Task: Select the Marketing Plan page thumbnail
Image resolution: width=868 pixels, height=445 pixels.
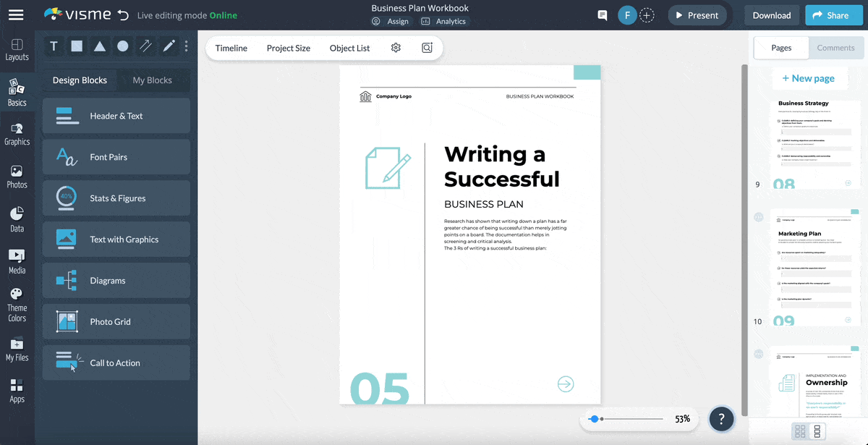Action: (814, 268)
